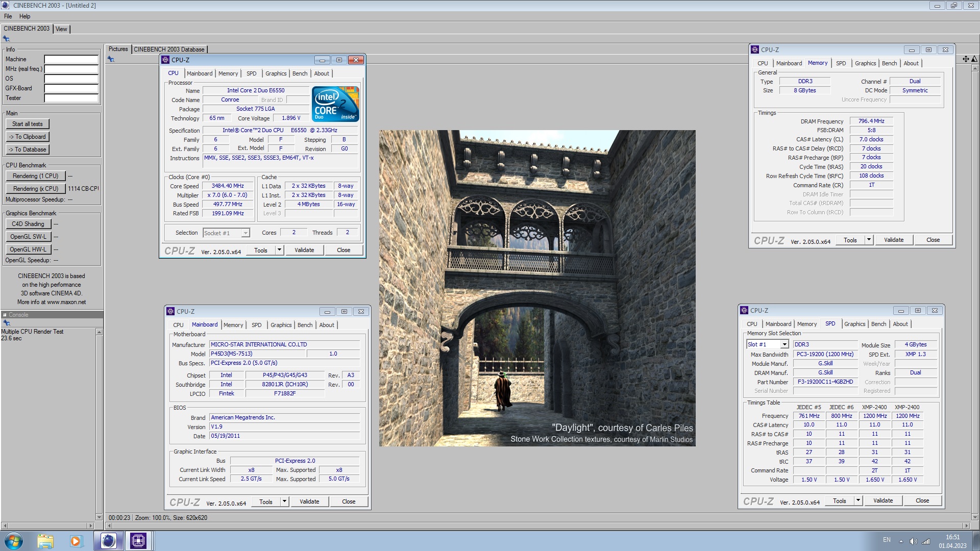Click the move-arrows icon at the Pictures panel's top right
Image resolution: width=980 pixels, height=551 pixels.
[966, 59]
